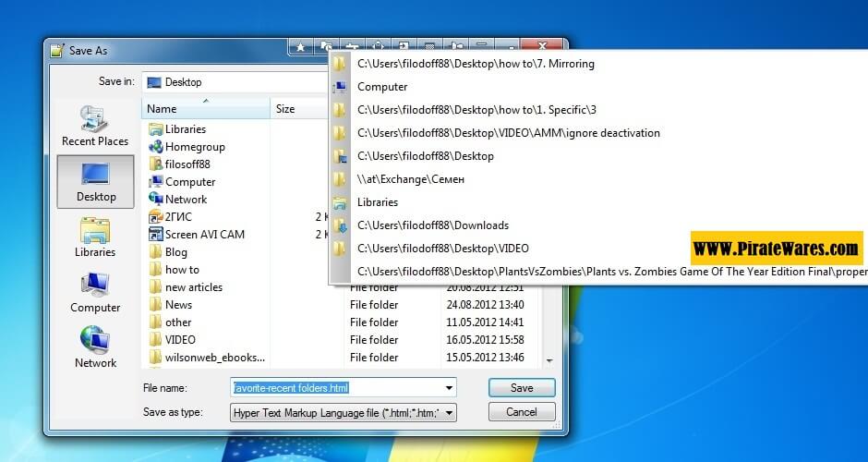This screenshot has width=868, height=462.
Task: Open the Save as type combo box
Action: [343, 413]
